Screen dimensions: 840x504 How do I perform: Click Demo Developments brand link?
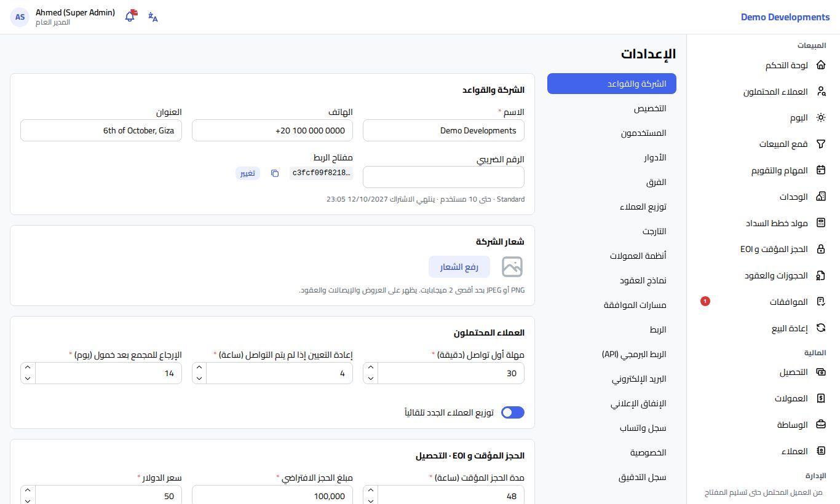pos(785,17)
